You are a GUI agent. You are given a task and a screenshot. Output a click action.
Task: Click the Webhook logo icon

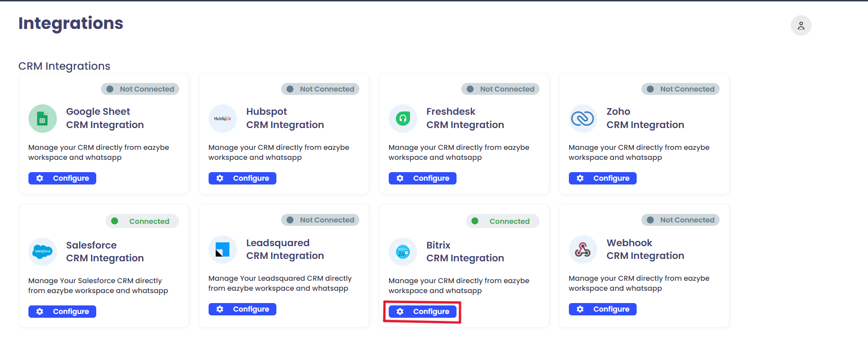click(x=583, y=249)
